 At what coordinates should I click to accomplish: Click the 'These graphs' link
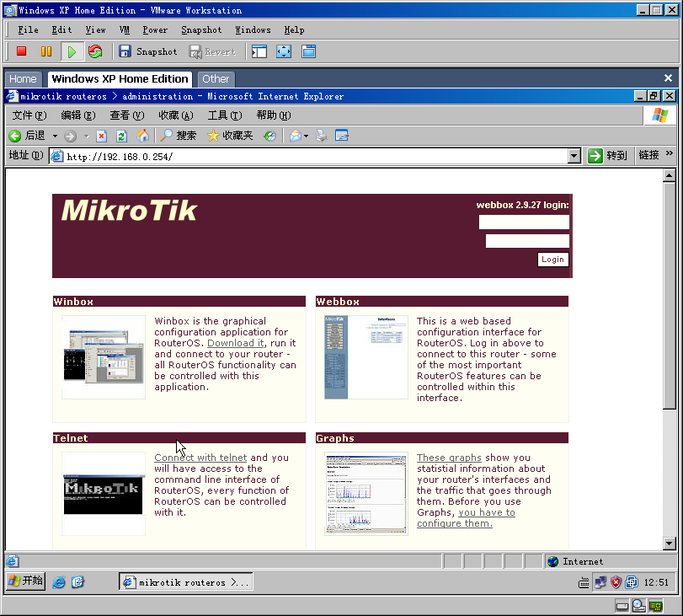(x=449, y=458)
